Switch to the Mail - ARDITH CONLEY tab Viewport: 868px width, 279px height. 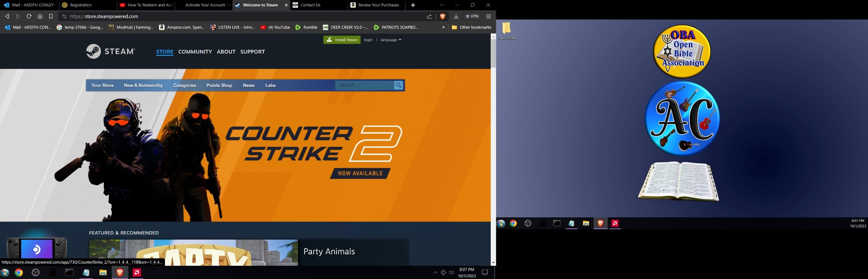(x=29, y=5)
